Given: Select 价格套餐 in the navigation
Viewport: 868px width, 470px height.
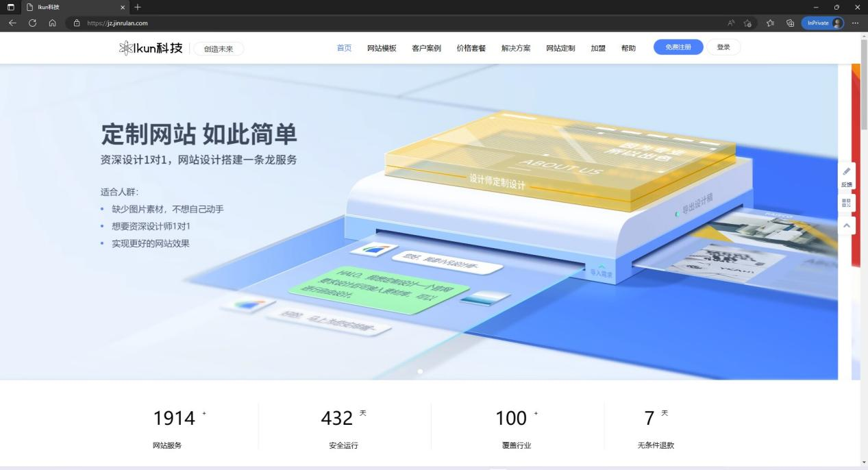Looking at the screenshot, I should [471, 48].
